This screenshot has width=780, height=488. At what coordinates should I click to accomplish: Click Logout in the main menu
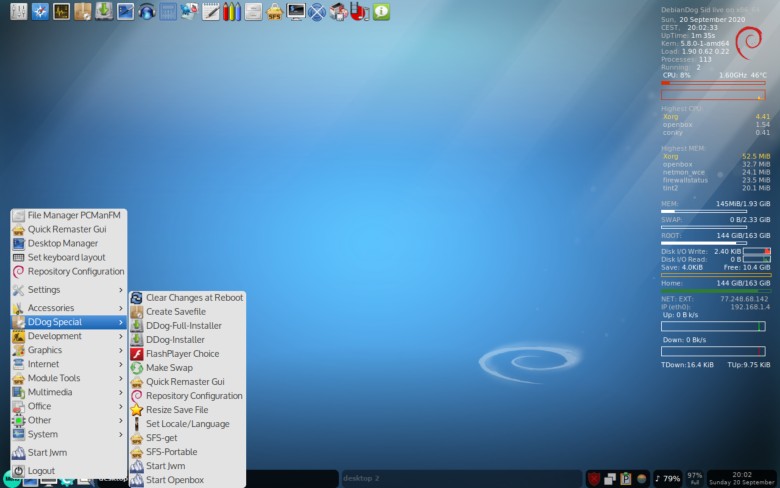[40, 471]
